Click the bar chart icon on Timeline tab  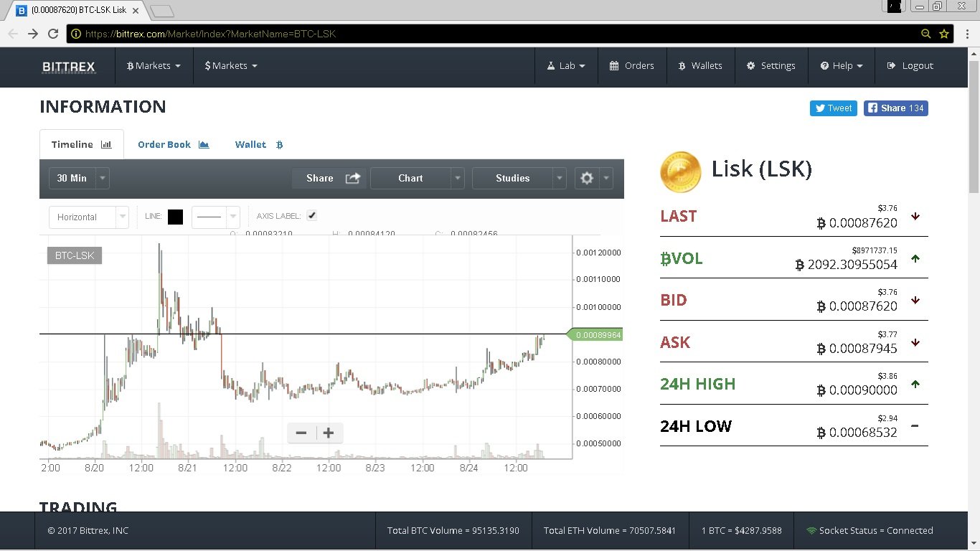[106, 144]
